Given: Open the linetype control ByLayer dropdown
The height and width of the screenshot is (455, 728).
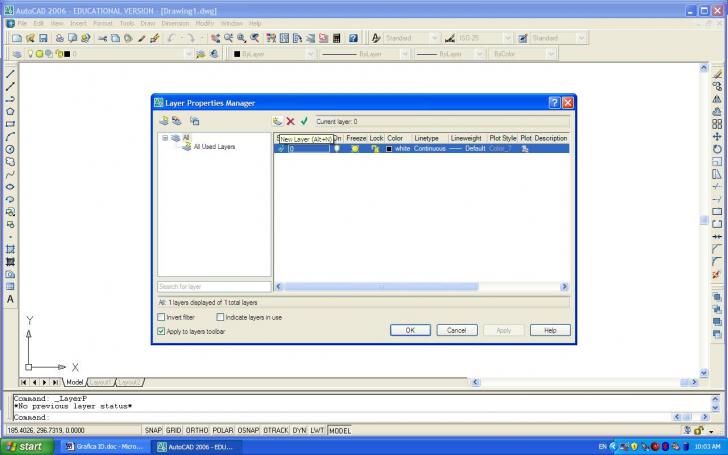Looking at the screenshot, I should click(x=404, y=54).
